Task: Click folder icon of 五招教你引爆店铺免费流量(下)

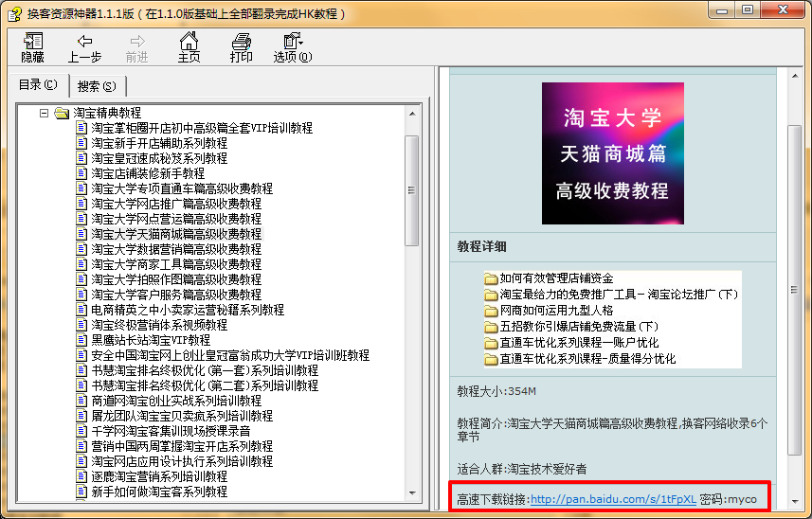Action: (x=491, y=327)
